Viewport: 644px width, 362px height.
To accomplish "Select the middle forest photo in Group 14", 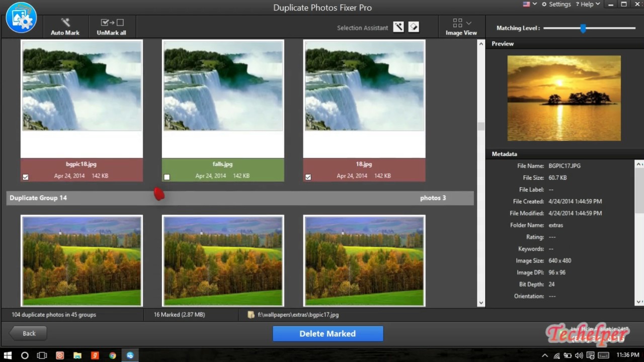I will point(223,261).
